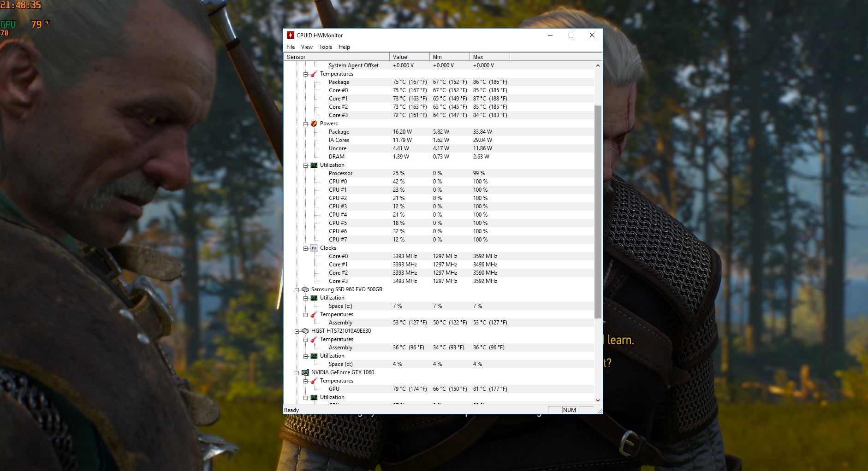The width and height of the screenshot is (868, 471).
Task: Click Temperatures thermometer icon under NVIDIA GeForce
Action: (314, 381)
